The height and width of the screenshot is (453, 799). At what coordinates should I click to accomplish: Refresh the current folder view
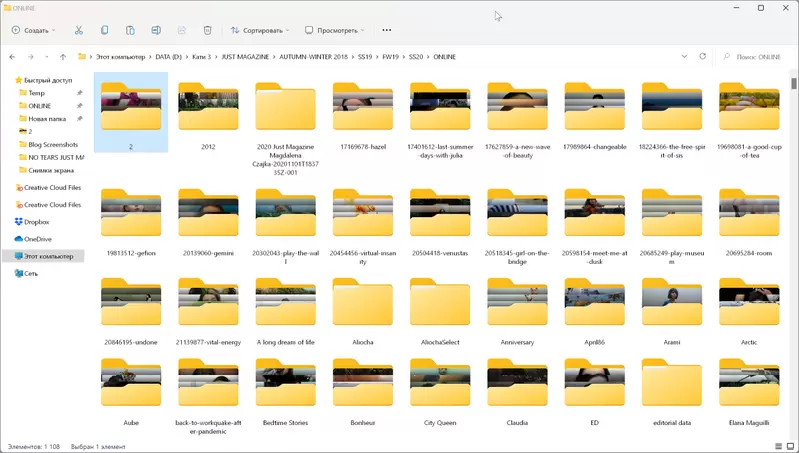click(x=702, y=57)
